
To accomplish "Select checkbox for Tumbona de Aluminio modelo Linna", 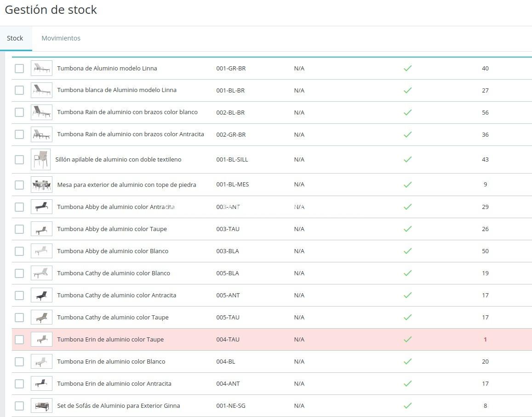I will pyautogui.click(x=19, y=69).
